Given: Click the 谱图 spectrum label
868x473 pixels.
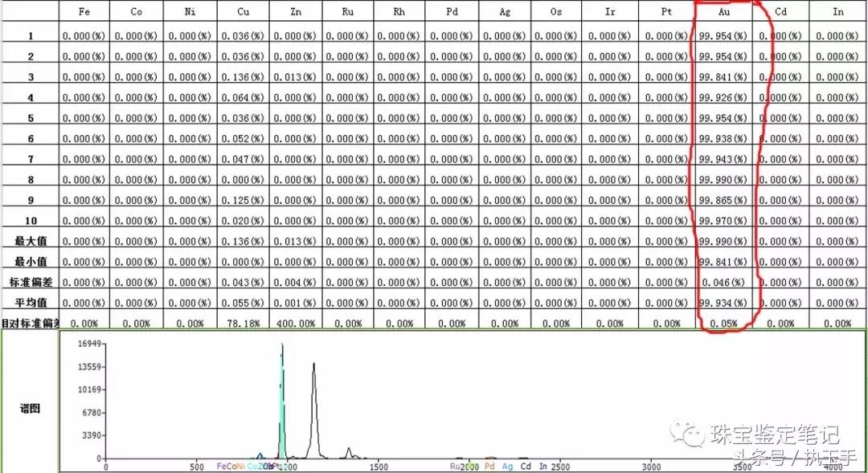Looking at the screenshot, I should (x=30, y=408).
